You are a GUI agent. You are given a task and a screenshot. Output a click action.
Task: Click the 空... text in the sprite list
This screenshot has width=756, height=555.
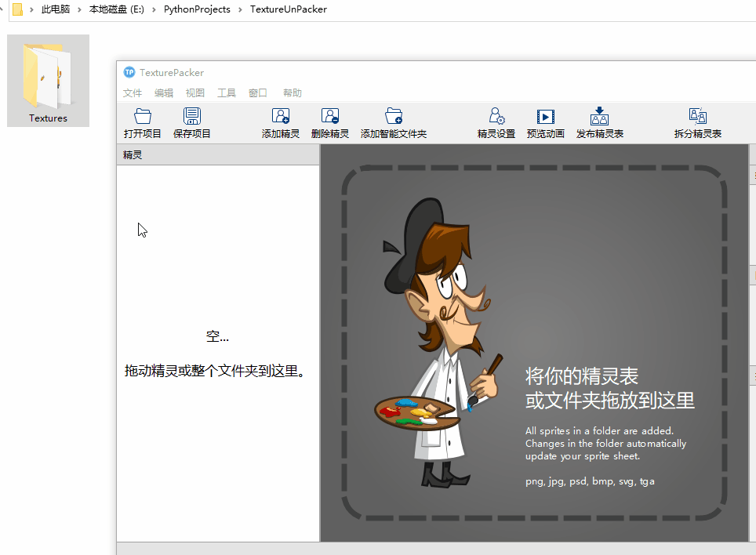coord(217,336)
